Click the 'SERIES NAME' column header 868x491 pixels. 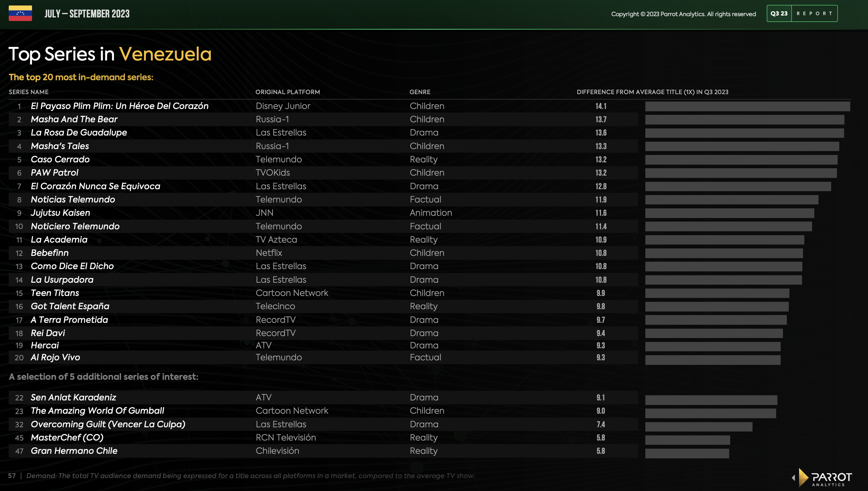(x=29, y=92)
